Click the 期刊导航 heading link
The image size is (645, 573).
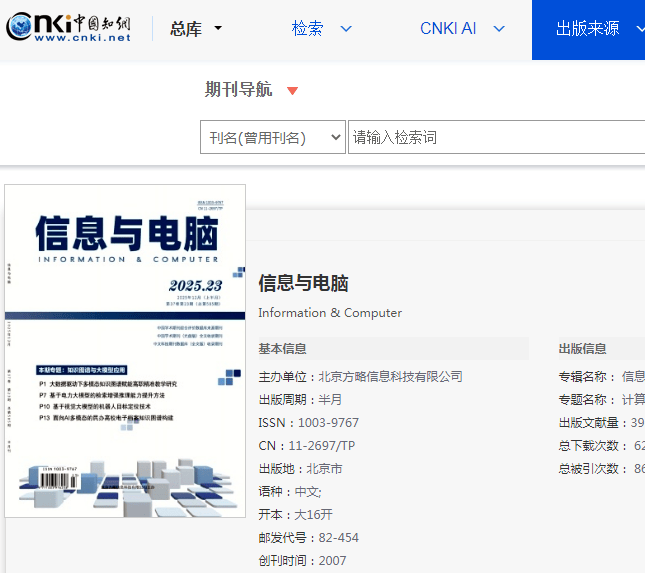238,90
